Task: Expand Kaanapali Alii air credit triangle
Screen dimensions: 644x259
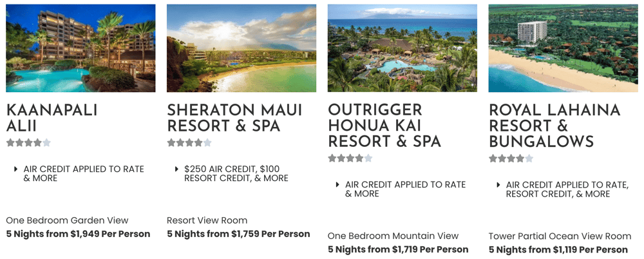Action: pyautogui.click(x=15, y=169)
